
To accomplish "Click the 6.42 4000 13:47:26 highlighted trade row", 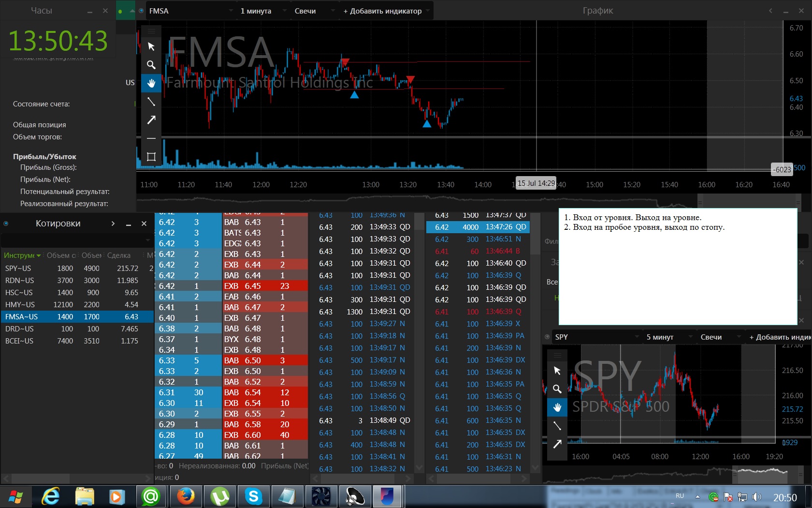I will pyautogui.click(x=478, y=227).
